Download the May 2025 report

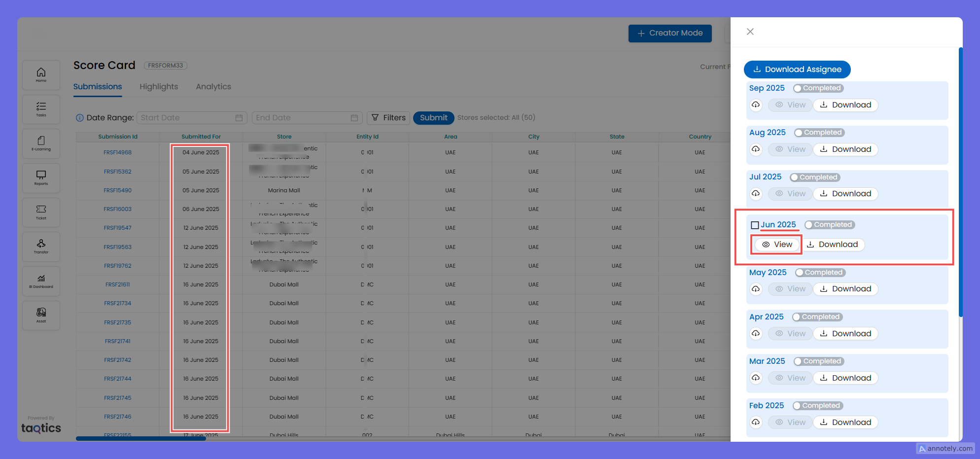[x=845, y=289]
